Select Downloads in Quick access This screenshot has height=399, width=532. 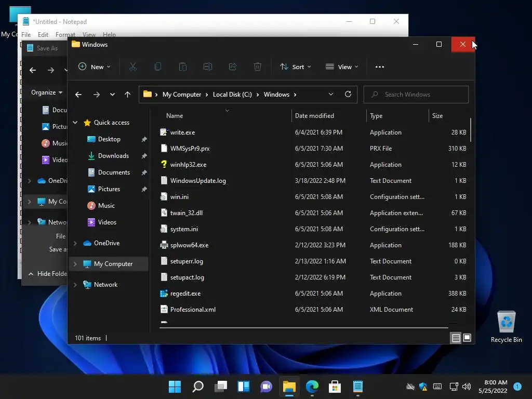tap(113, 156)
